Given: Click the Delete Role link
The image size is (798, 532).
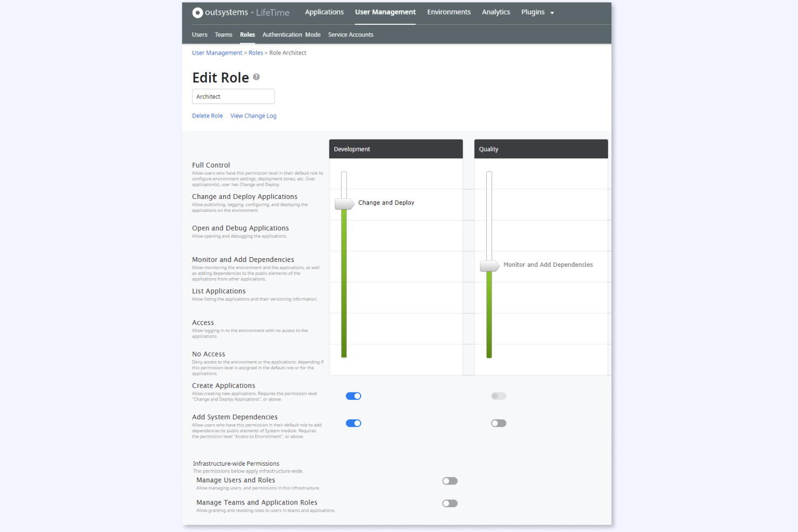Looking at the screenshot, I should tap(207, 115).
